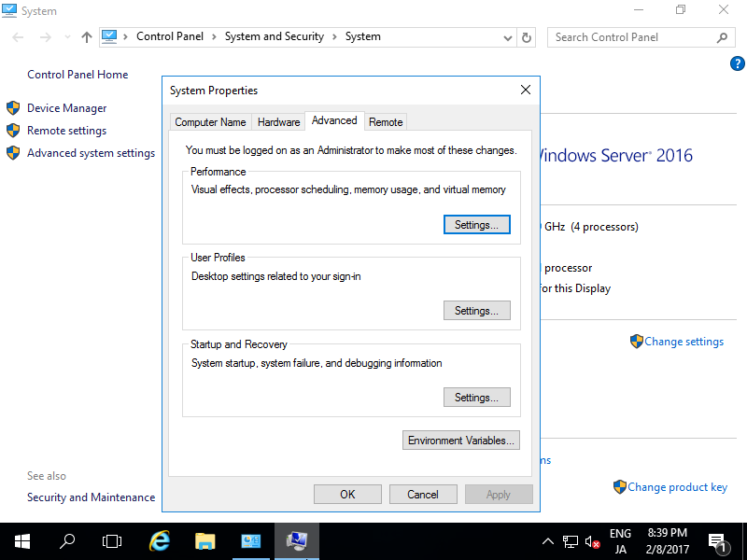Launch Internet Explorer from the taskbar
The image size is (747, 560).
(159, 540)
